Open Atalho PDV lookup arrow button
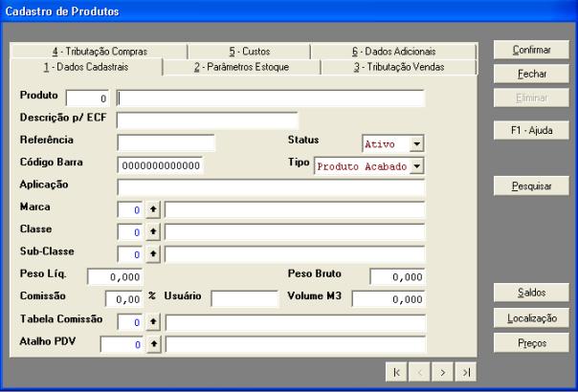This screenshot has height=392, width=578. 154,344
